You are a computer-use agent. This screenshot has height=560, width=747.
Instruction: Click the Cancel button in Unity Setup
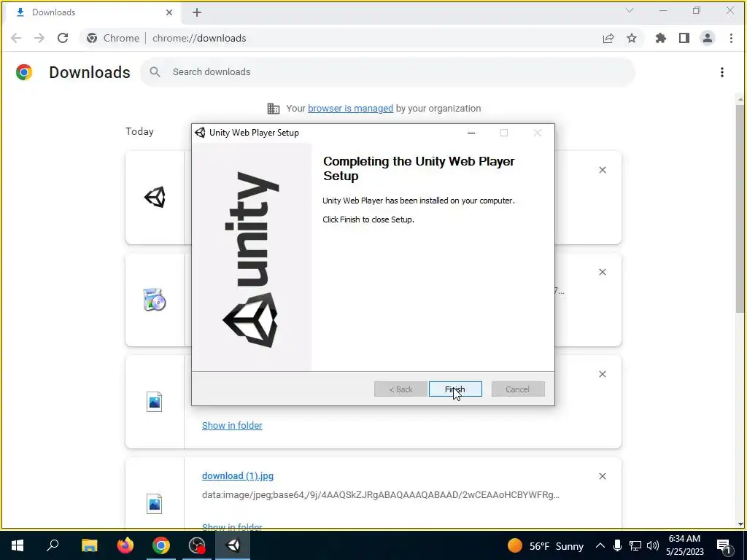click(518, 389)
